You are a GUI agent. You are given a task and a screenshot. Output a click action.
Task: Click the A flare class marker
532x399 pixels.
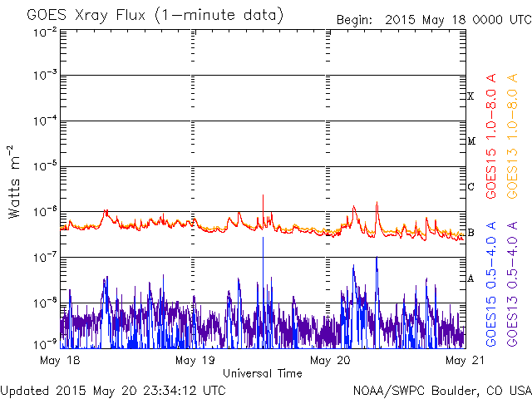point(470,278)
